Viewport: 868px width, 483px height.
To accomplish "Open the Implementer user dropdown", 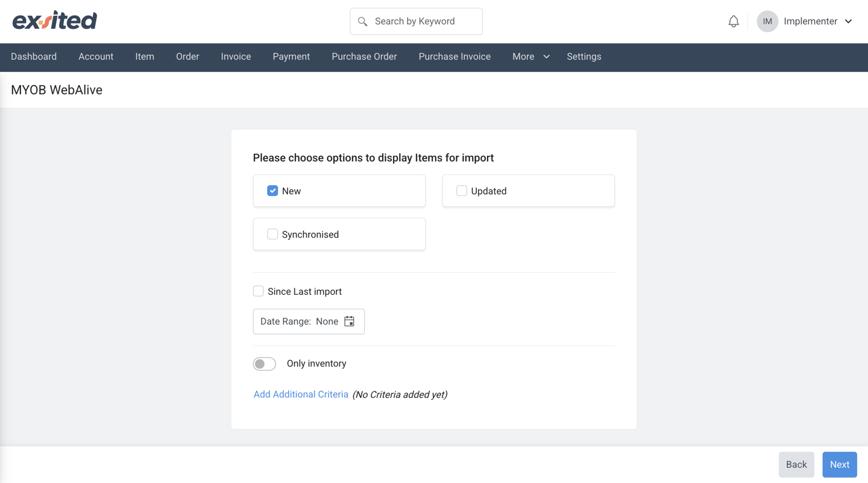I will [x=818, y=21].
